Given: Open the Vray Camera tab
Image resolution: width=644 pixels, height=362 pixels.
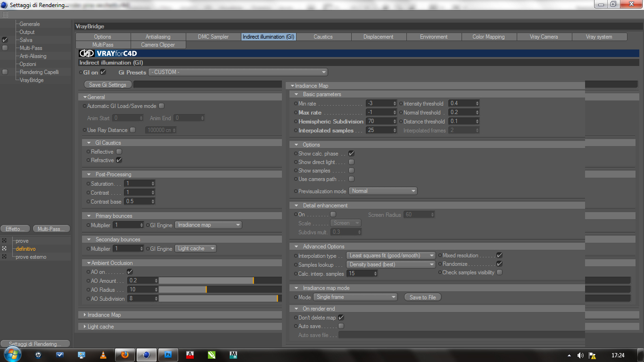Looking at the screenshot, I should point(544,37).
